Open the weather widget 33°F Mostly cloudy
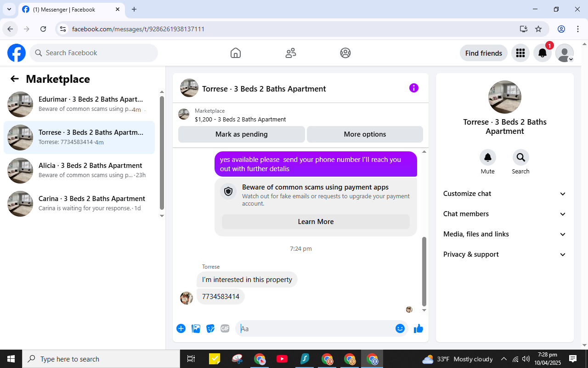The height and width of the screenshot is (368, 588). [x=458, y=359]
